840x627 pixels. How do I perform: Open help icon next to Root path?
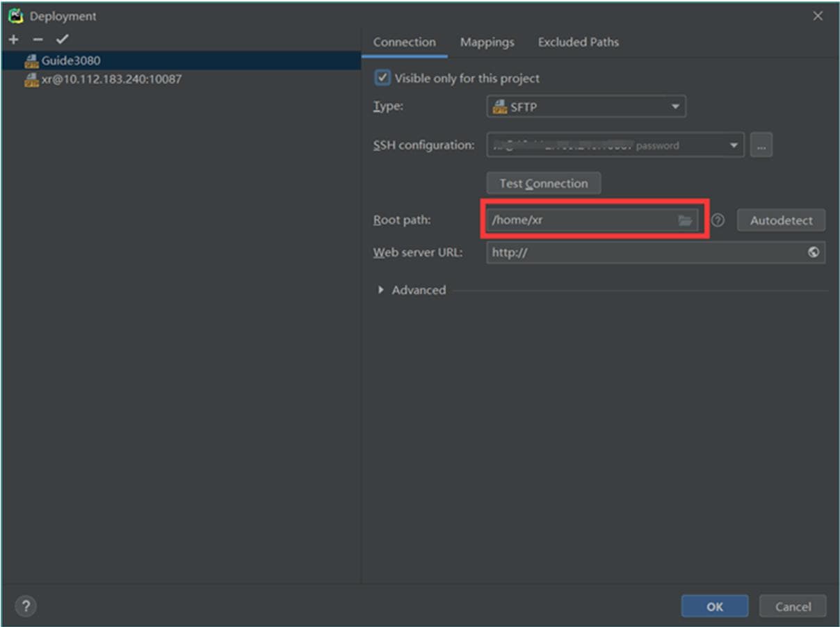click(718, 220)
